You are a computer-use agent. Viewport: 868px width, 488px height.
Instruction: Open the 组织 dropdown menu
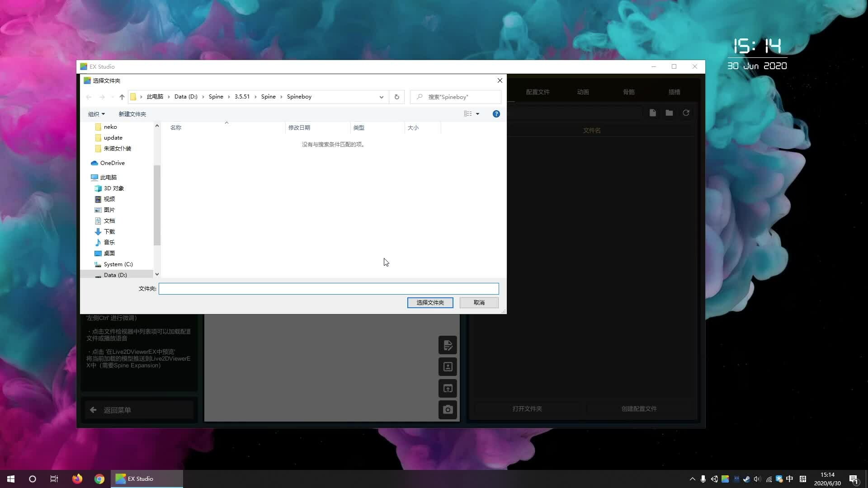tap(96, 114)
